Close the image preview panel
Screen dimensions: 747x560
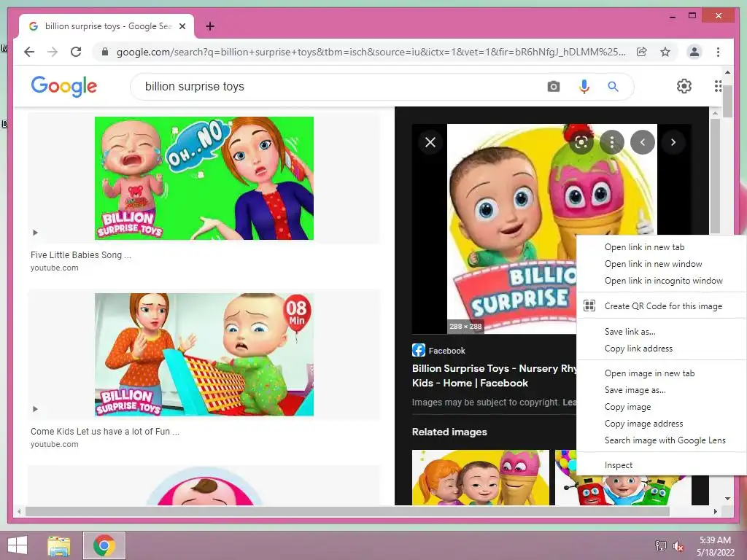click(430, 142)
